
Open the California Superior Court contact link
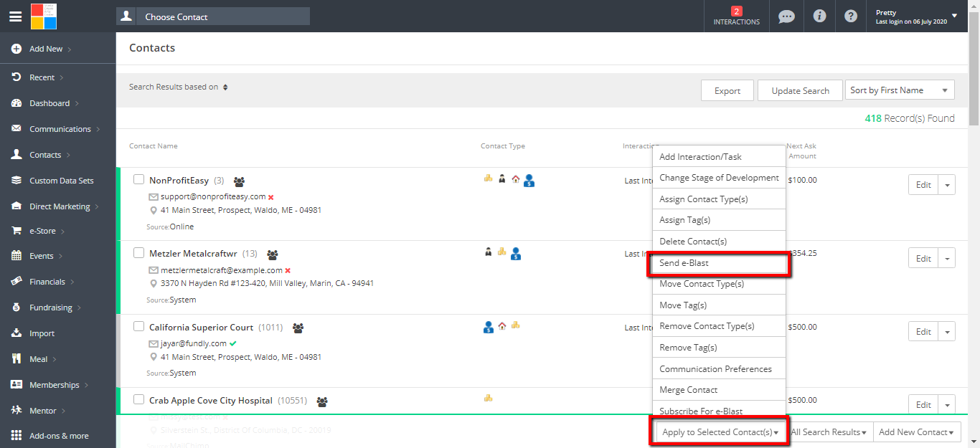[201, 328]
